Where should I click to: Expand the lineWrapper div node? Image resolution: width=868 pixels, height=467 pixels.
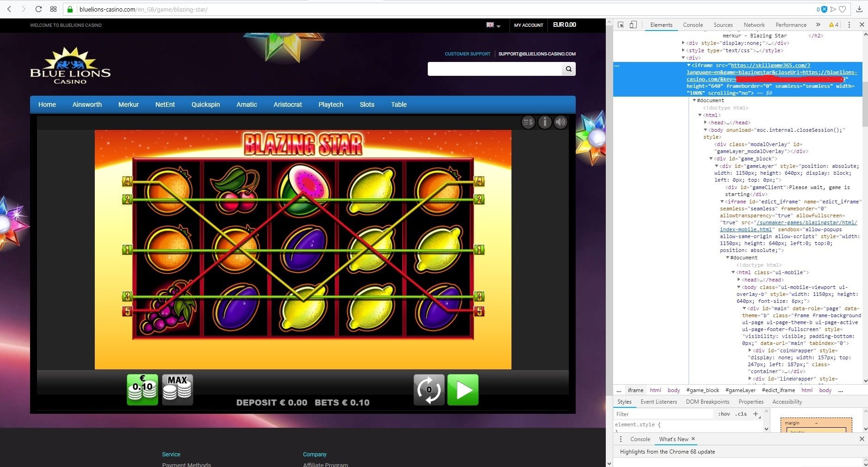click(750, 379)
